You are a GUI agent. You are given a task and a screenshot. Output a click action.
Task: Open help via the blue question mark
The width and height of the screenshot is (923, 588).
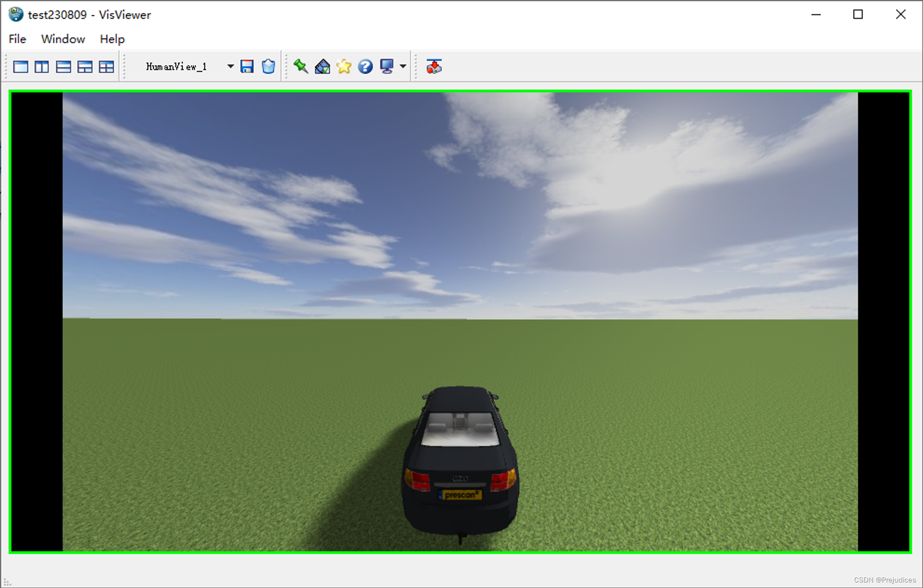pyautogui.click(x=365, y=67)
